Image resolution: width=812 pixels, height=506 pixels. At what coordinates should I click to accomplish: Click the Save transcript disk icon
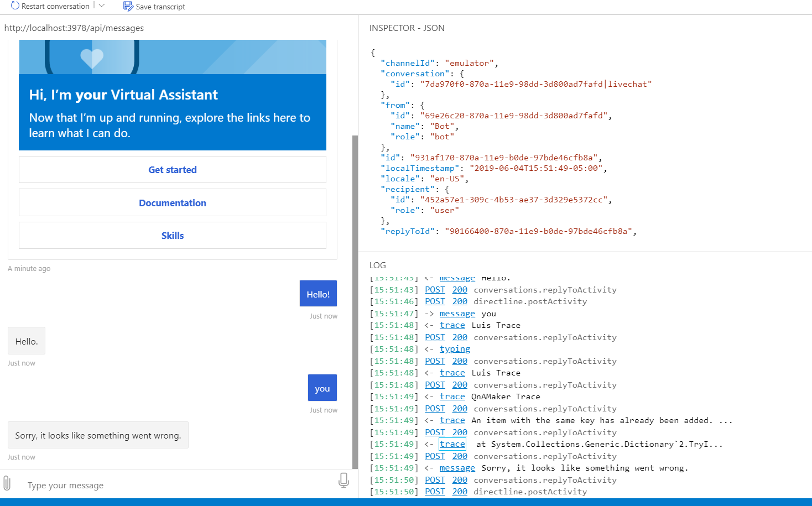click(x=127, y=6)
